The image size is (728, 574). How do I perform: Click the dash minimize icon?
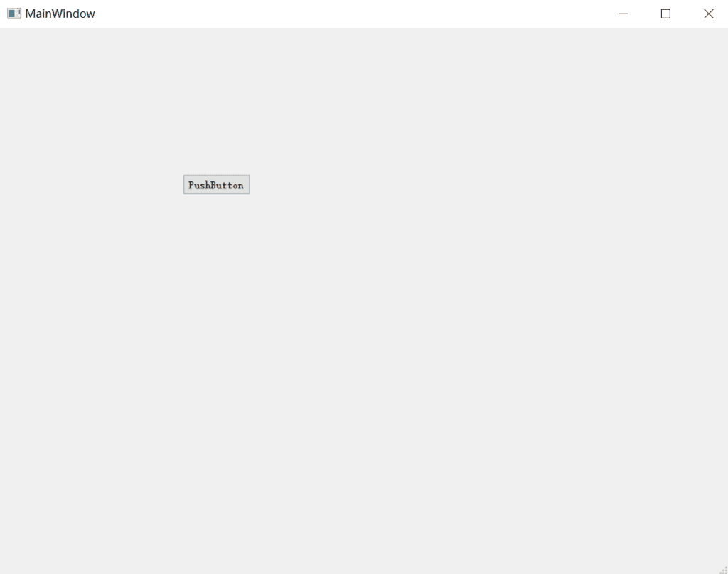pyautogui.click(x=623, y=14)
